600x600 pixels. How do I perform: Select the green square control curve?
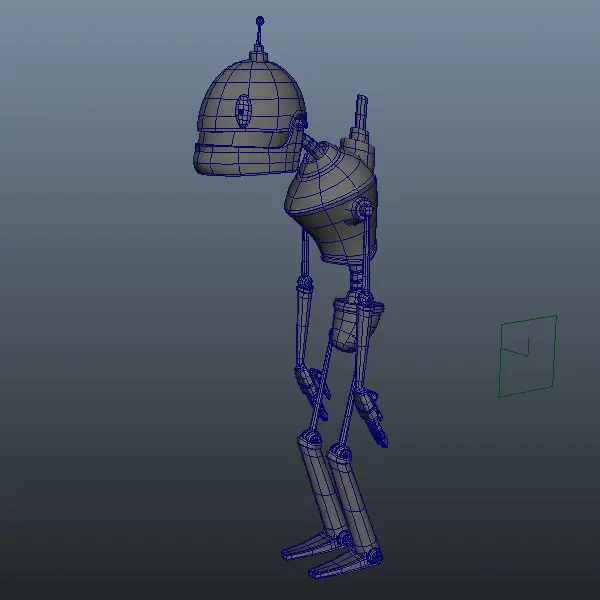tap(528, 356)
